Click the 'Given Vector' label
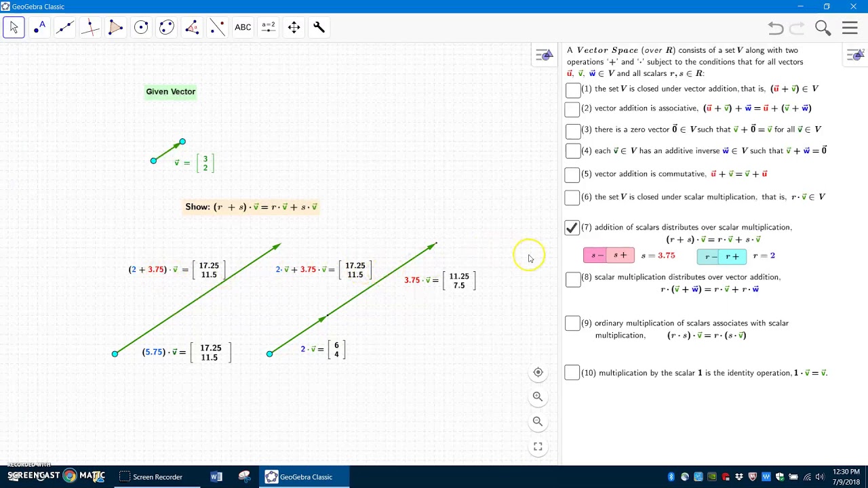 click(171, 91)
